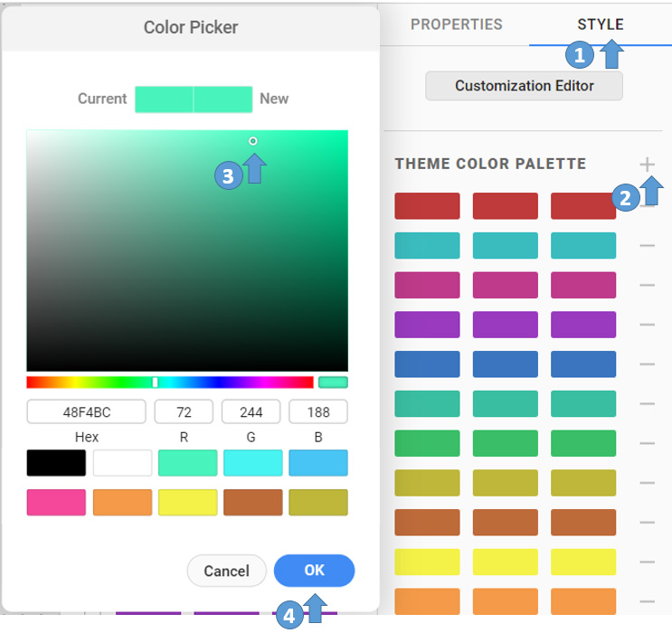This screenshot has height=633, width=672.
Task: Select the brown preset swatch
Action: pyautogui.click(x=253, y=502)
